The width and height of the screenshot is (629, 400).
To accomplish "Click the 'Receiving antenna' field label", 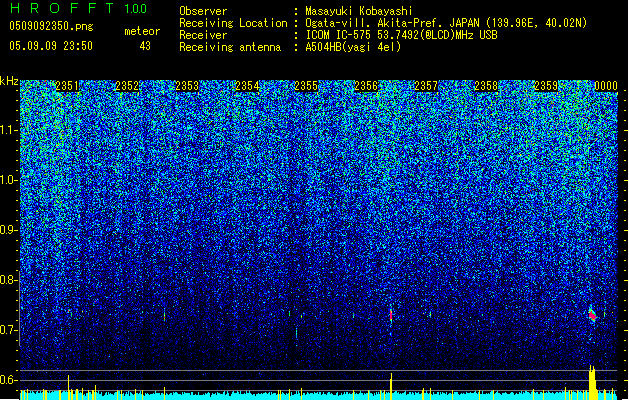I will click(230, 47).
